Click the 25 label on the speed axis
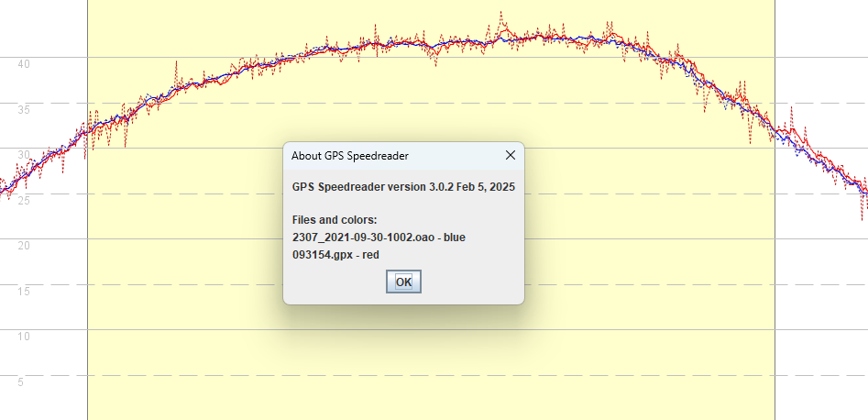 coord(25,200)
